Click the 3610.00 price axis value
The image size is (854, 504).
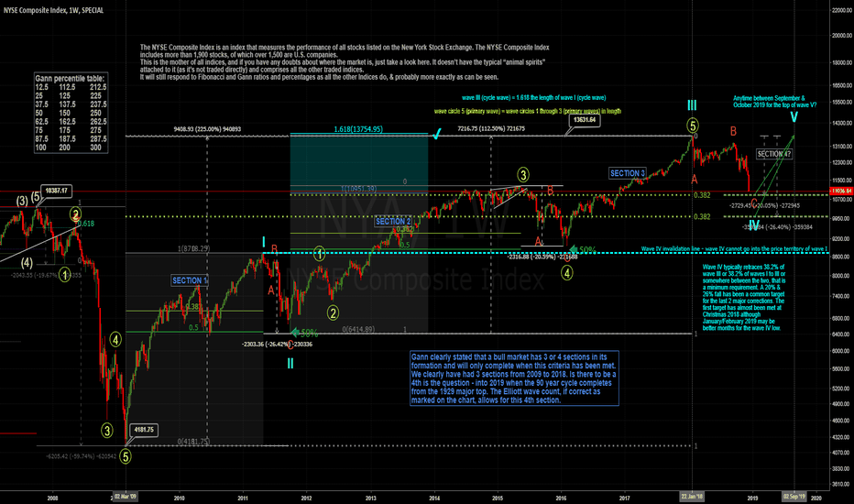(x=841, y=484)
